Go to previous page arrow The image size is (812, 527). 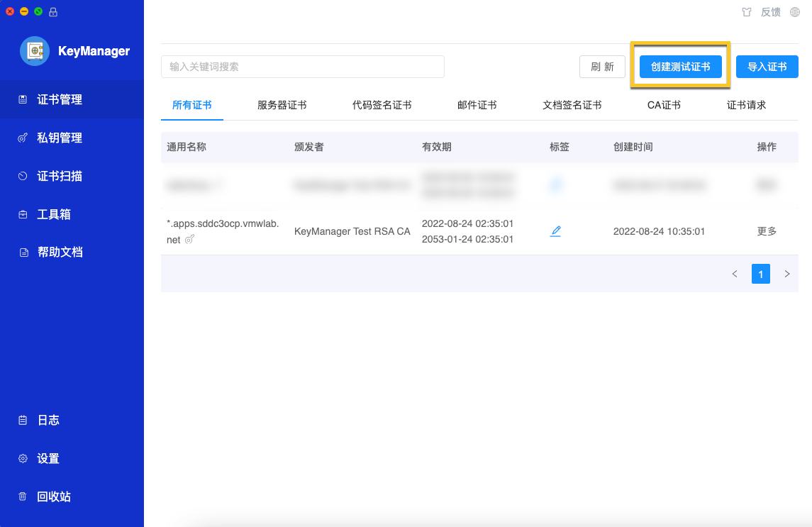(734, 274)
